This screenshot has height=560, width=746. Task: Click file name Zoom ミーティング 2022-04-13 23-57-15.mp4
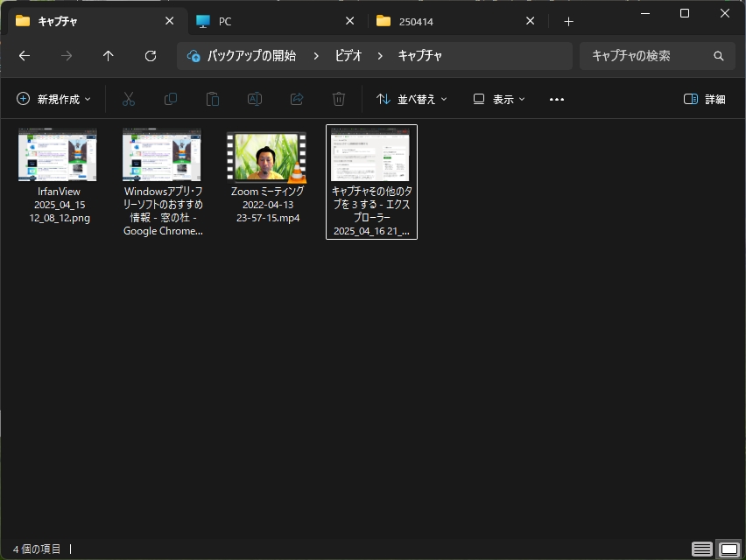click(268, 205)
